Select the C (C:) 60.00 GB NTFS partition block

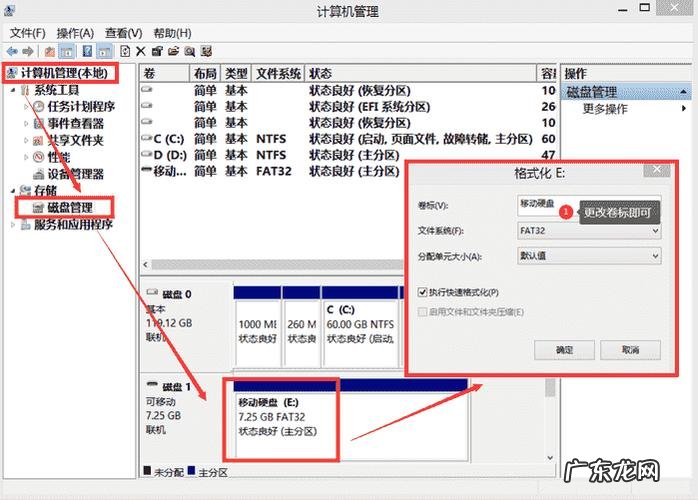coord(360,326)
